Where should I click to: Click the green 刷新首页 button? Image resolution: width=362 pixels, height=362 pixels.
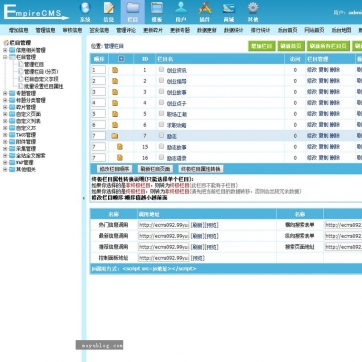coord(291,46)
